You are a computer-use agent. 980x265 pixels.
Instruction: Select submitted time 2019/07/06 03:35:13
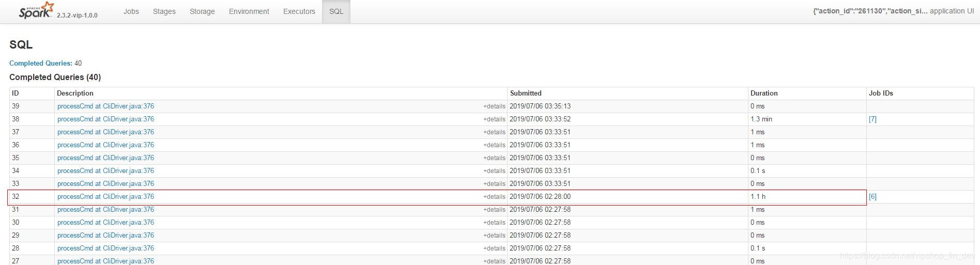point(540,106)
